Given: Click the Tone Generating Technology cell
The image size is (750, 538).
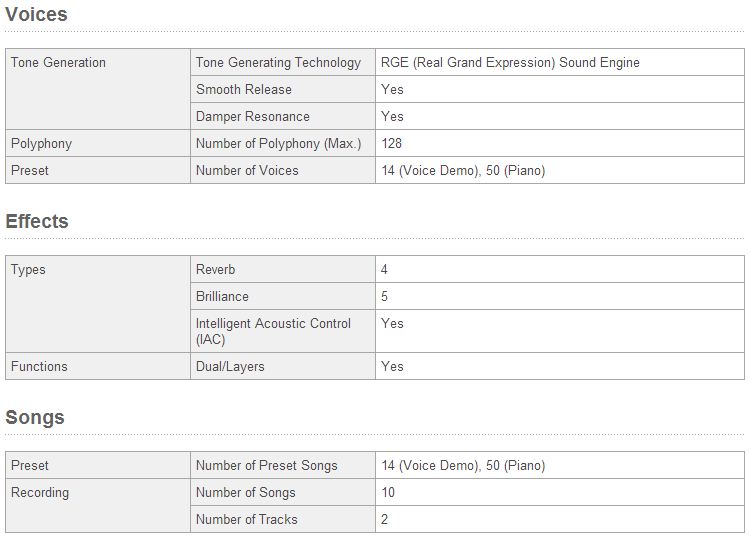Looking at the screenshot, I should [x=283, y=62].
